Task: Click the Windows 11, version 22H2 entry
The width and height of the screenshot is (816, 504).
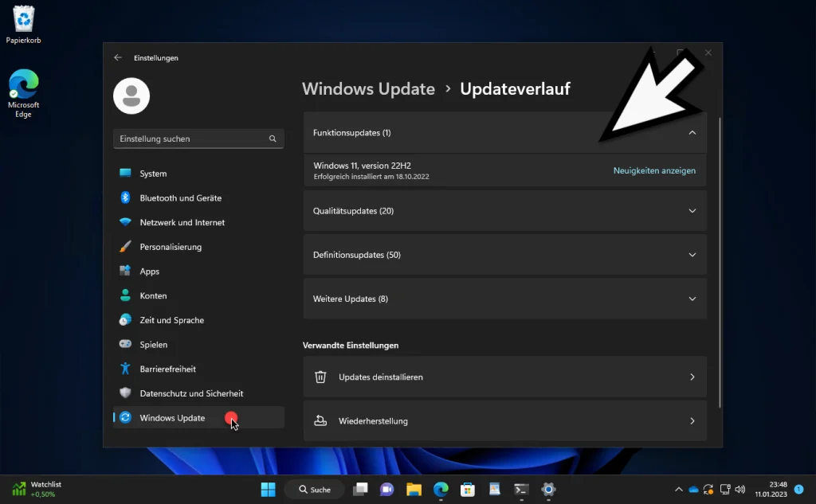Action: click(504, 170)
